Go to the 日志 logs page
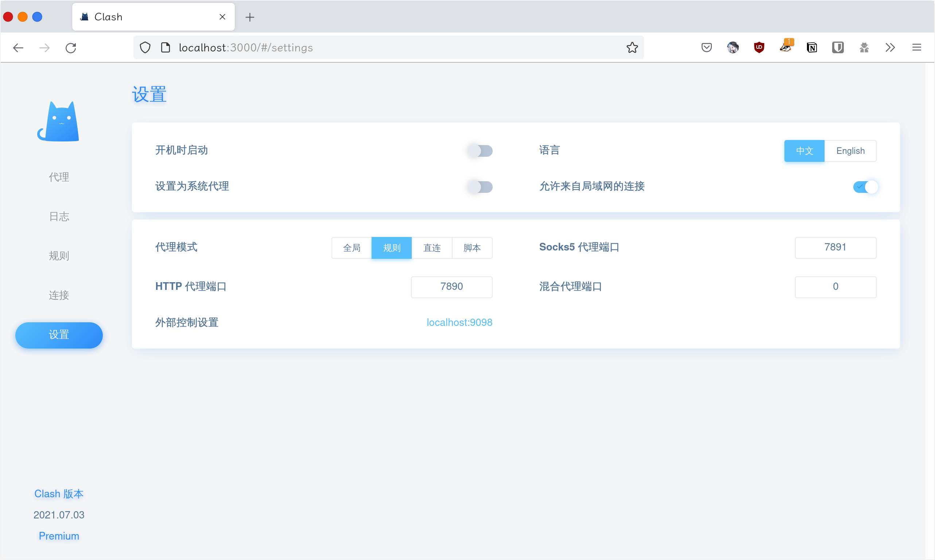This screenshot has height=560, width=935. [x=59, y=217]
